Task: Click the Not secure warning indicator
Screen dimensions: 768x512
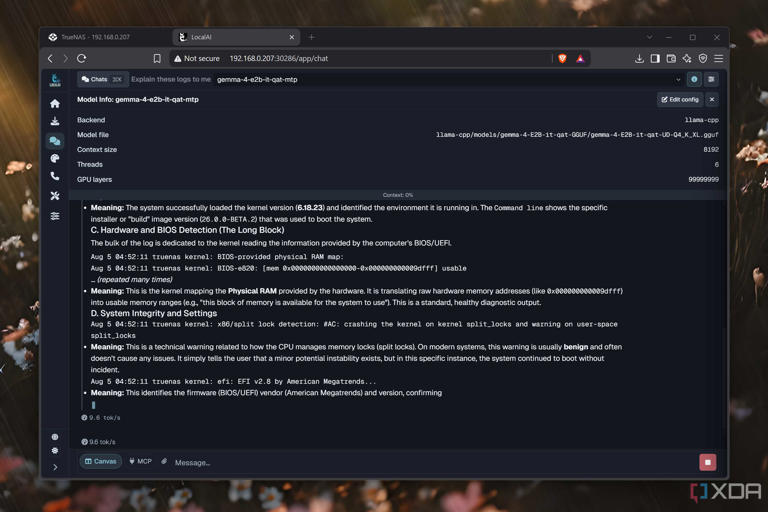Action: (x=197, y=58)
